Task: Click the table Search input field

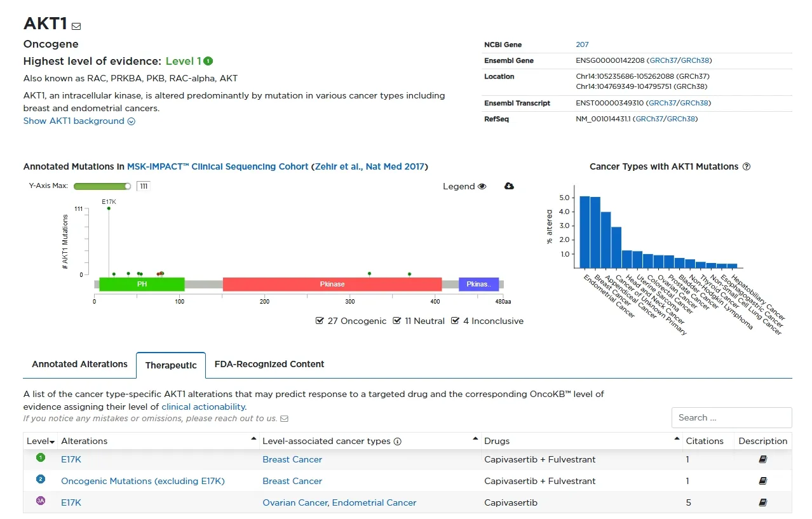Action: pyautogui.click(x=731, y=417)
